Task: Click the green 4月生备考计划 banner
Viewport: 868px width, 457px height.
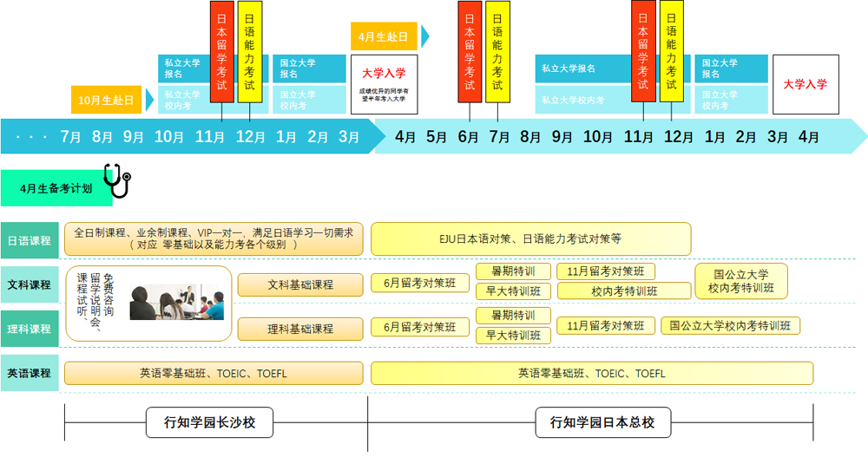Action: click(x=56, y=188)
